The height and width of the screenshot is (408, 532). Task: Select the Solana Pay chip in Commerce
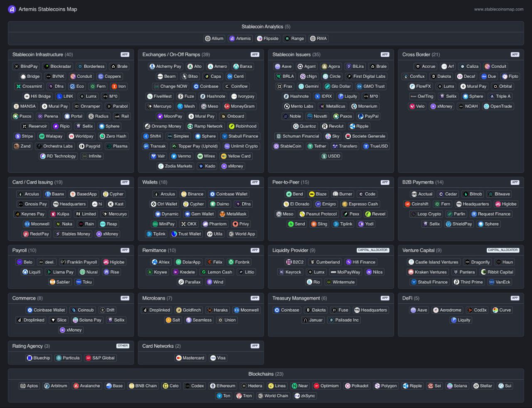pyautogui.click(x=87, y=320)
